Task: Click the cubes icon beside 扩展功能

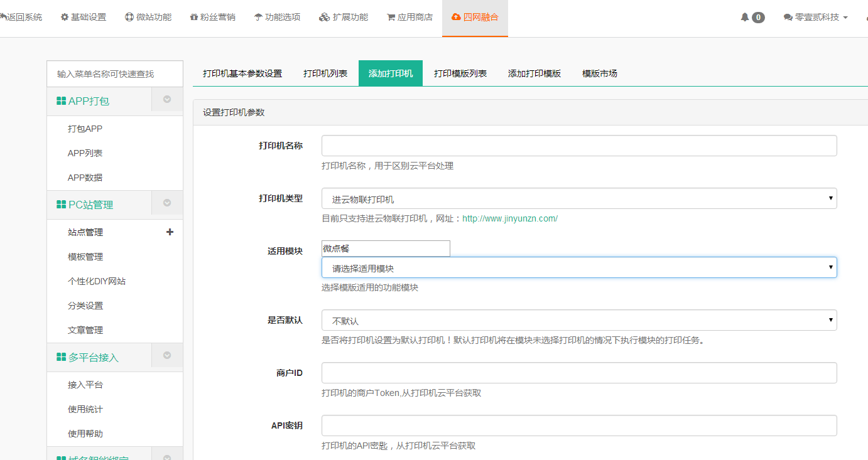Action: [324, 18]
